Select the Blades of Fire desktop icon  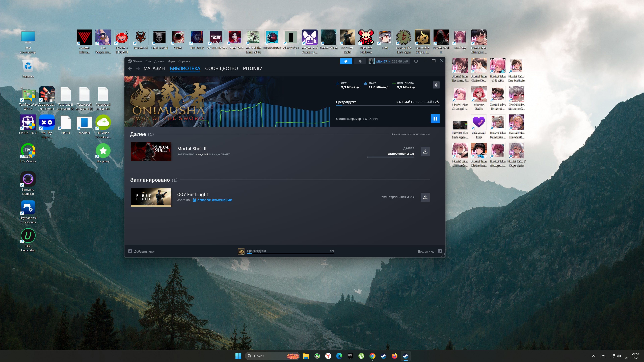(x=329, y=40)
